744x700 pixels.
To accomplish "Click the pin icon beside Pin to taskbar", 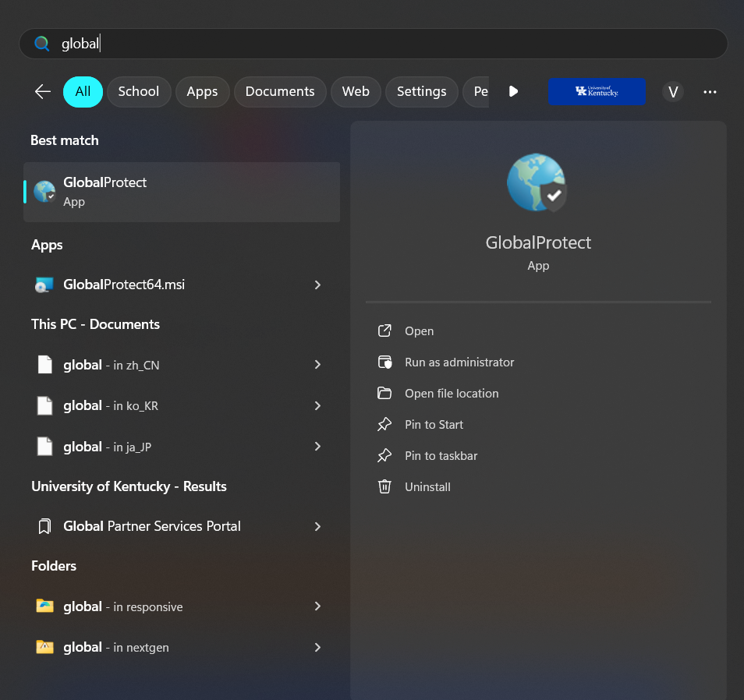I will tap(384, 456).
